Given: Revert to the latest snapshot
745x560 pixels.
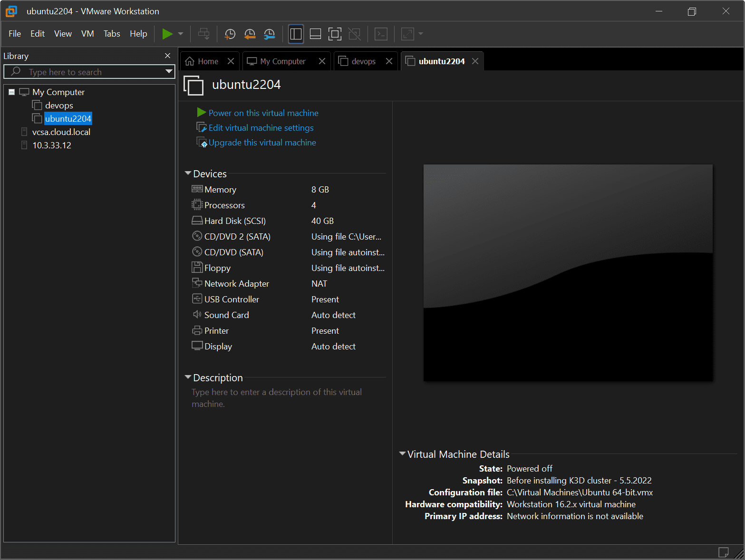Looking at the screenshot, I should [x=250, y=34].
